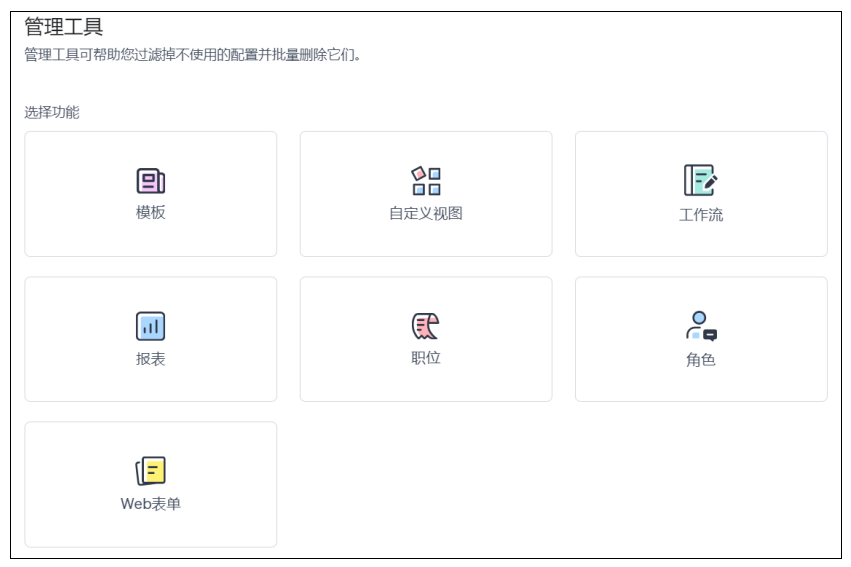Choose the 自定义视图 text label
Image resolution: width=851 pixels, height=567 pixels.
pyautogui.click(x=426, y=213)
